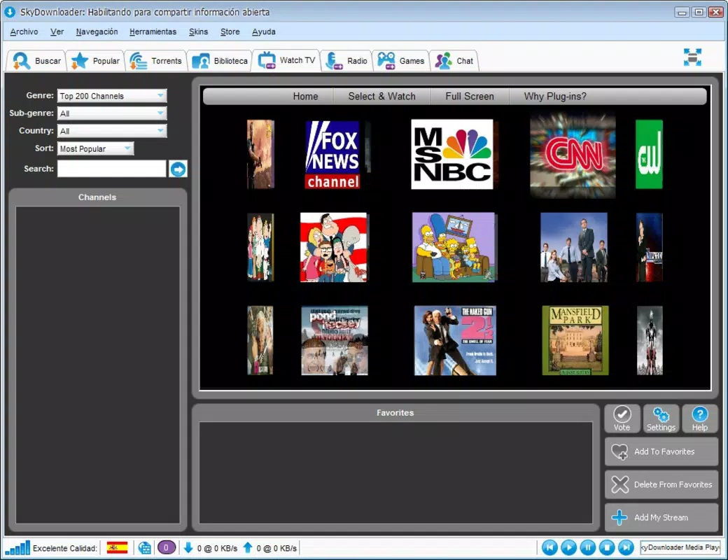Select the MSNBC channel thumbnail

coord(452,154)
